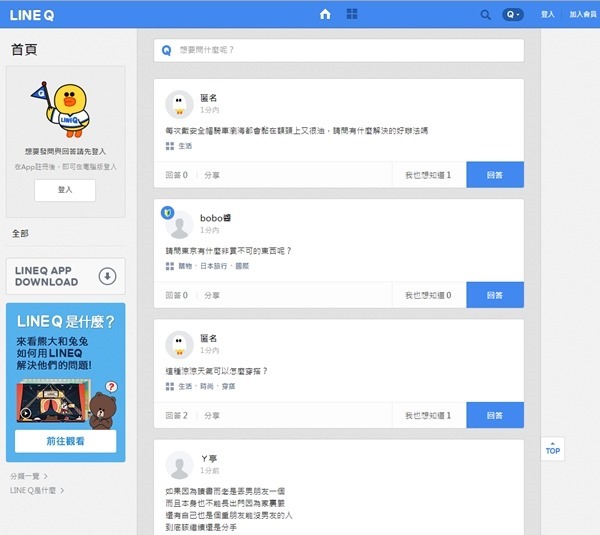
Task: Click the search magnifier icon
Action: (486, 15)
